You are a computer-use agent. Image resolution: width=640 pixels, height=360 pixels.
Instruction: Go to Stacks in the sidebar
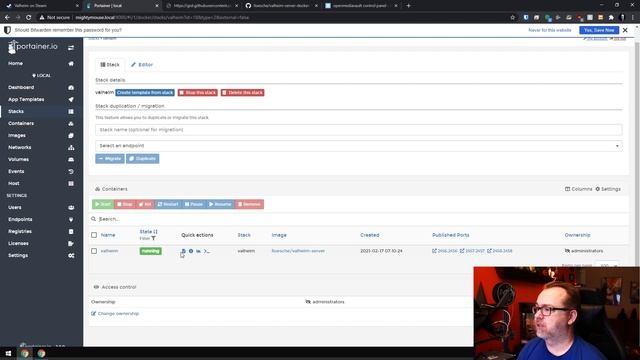[16, 111]
